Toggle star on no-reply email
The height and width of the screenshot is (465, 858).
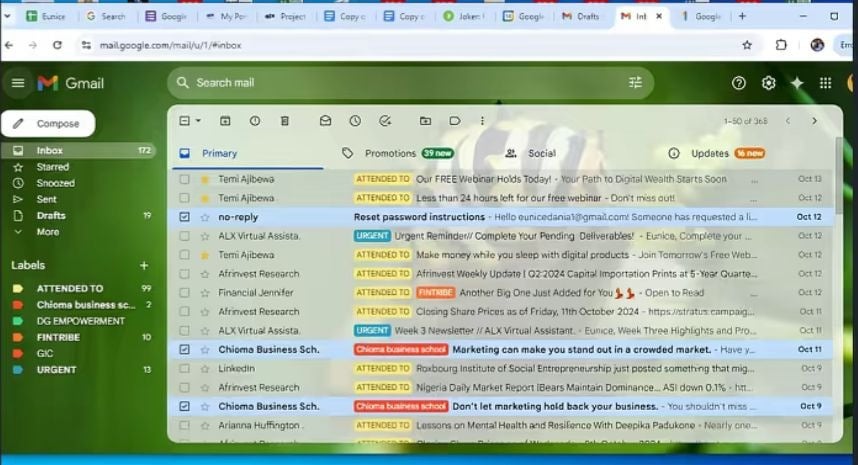[x=205, y=217]
